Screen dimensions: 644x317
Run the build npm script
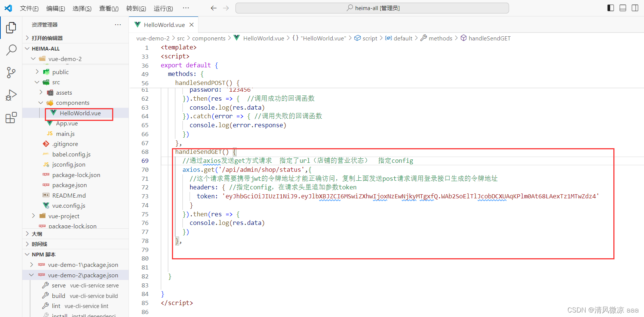pos(76,296)
